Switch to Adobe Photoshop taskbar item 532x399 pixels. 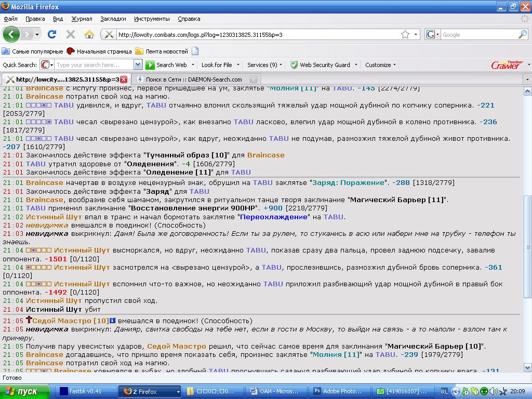click(x=339, y=391)
